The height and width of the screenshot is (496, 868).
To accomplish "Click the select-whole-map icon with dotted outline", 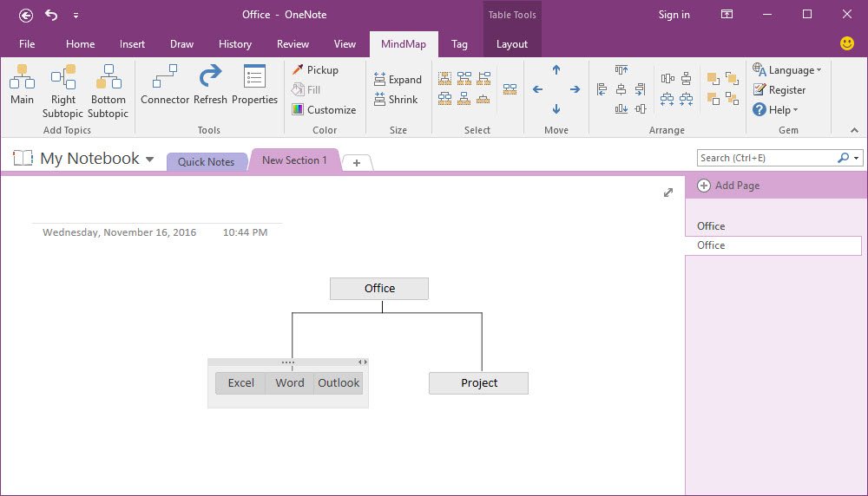I will tap(444, 79).
